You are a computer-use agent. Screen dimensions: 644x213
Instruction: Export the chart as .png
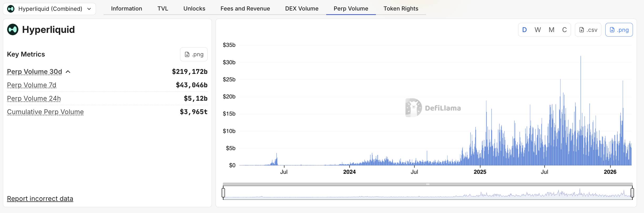(x=619, y=30)
